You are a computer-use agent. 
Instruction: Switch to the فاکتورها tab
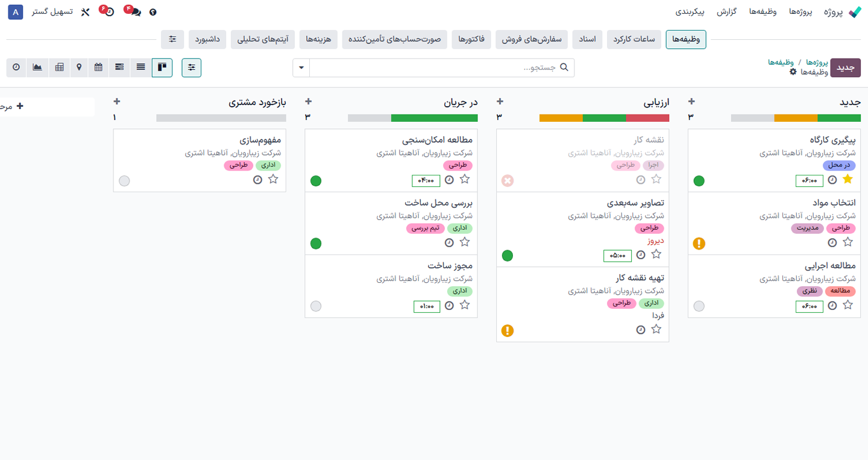(x=471, y=39)
